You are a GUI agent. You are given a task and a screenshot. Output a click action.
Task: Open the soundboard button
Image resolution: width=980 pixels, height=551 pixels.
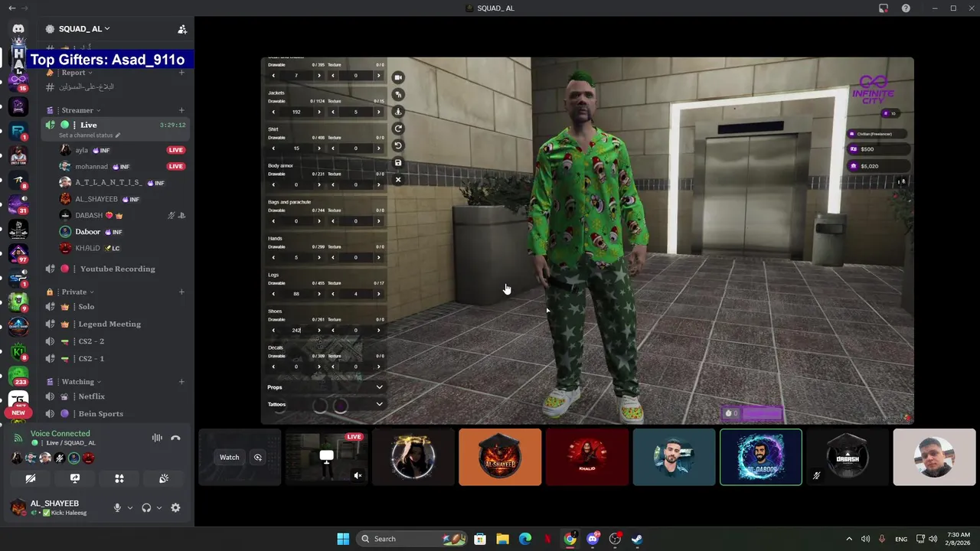pos(164,478)
